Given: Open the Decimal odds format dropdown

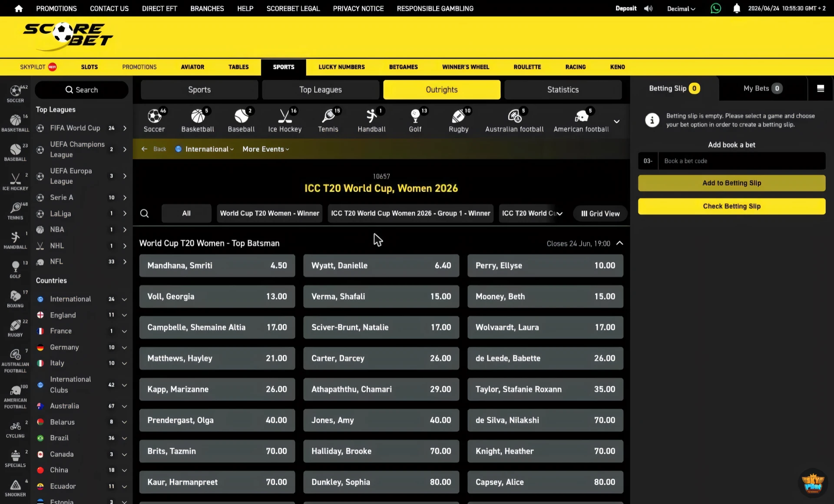Looking at the screenshot, I should [x=681, y=9].
